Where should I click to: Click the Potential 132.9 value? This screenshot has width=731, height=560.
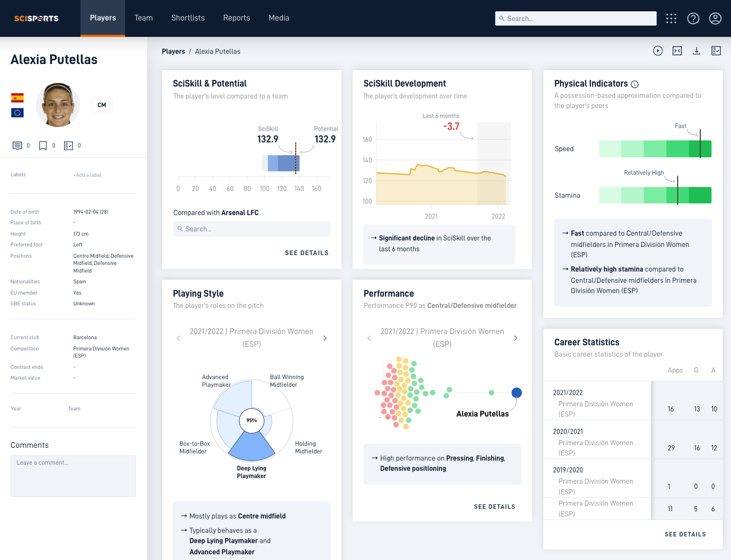point(325,139)
